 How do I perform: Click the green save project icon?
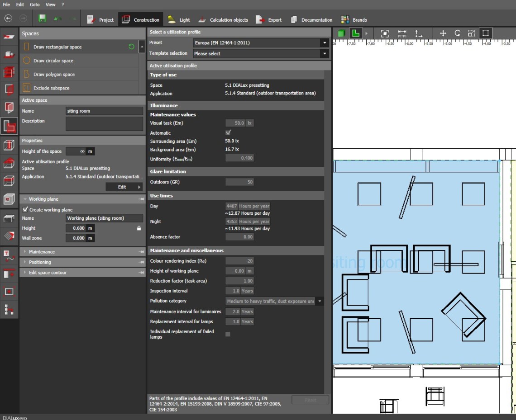tap(42, 19)
